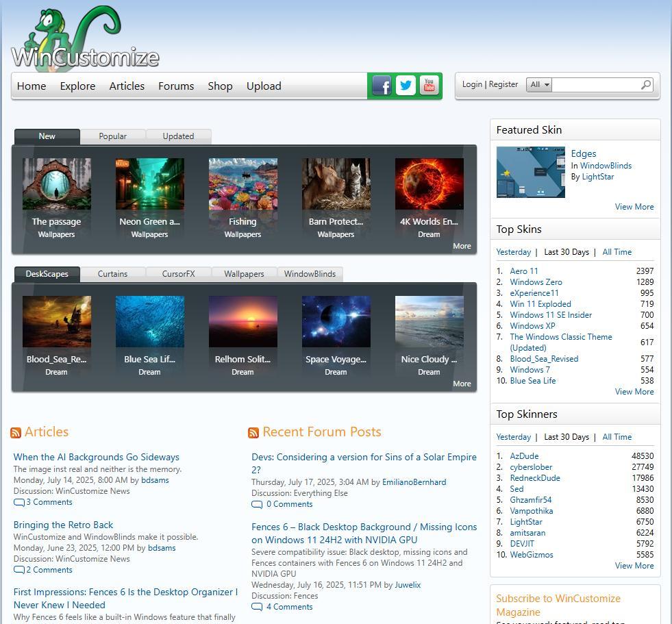Open the YouTube social icon
The image size is (672, 624).
click(x=430, y=86)
